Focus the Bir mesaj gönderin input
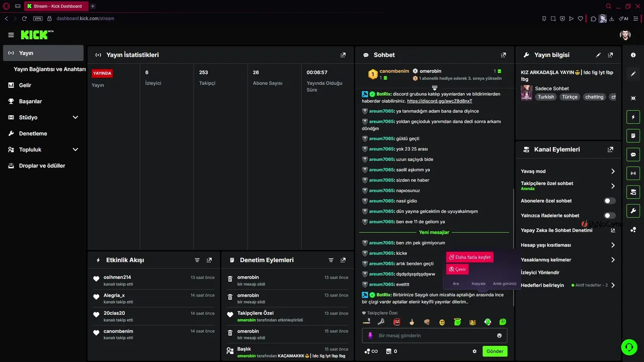Viewport: 644px width, 362px height. tap(435, 335)
